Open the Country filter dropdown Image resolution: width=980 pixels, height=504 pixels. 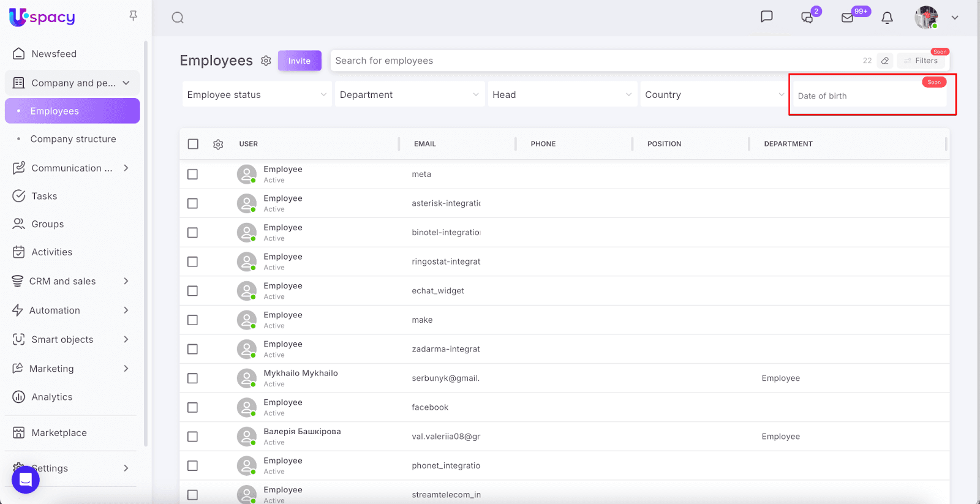(x=714, y=95)
